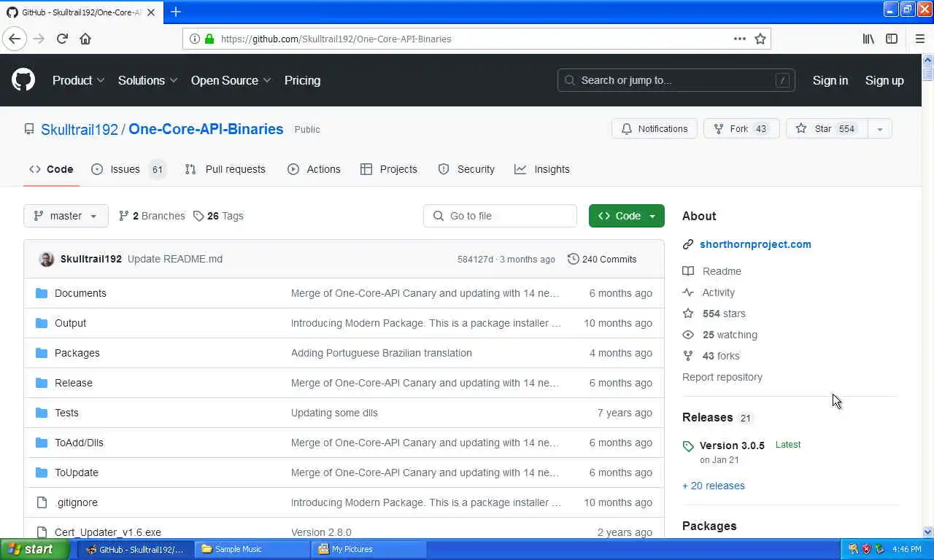Image resolution: width=934 pixels, height=560 pixels.
Task: Click the fork icon beside 43 forks
Action: tap(688, 356)
